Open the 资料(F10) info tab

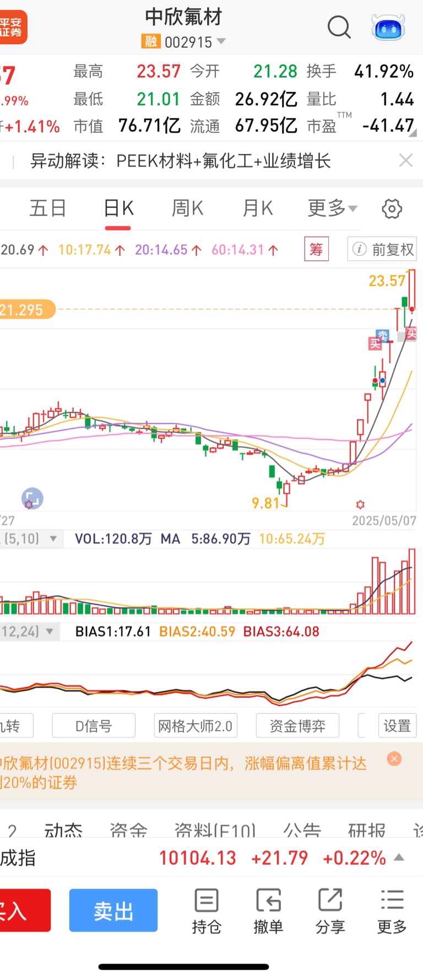pos(215,830)
